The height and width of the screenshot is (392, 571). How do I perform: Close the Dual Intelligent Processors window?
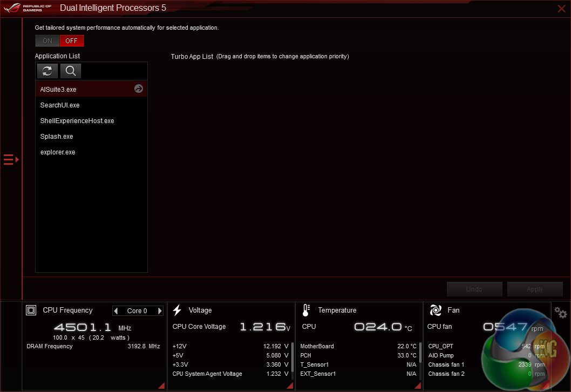(x=561, y=9)
